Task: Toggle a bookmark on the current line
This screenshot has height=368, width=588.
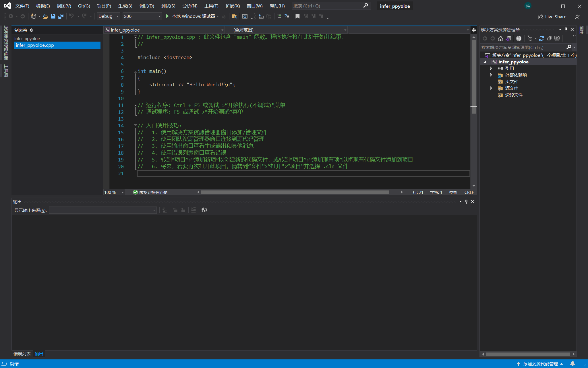Action: pos(297,16)
